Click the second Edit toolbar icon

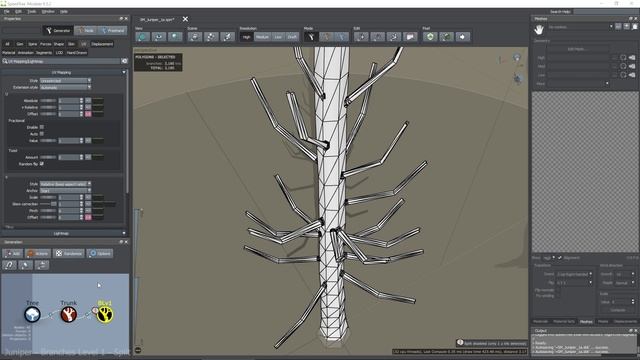378,37
